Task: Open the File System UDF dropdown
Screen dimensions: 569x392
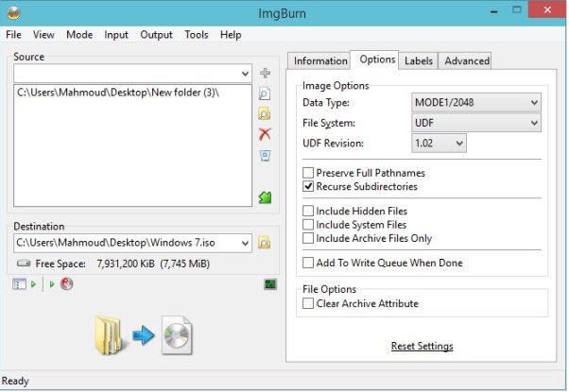Action: (x=476, y=123)
